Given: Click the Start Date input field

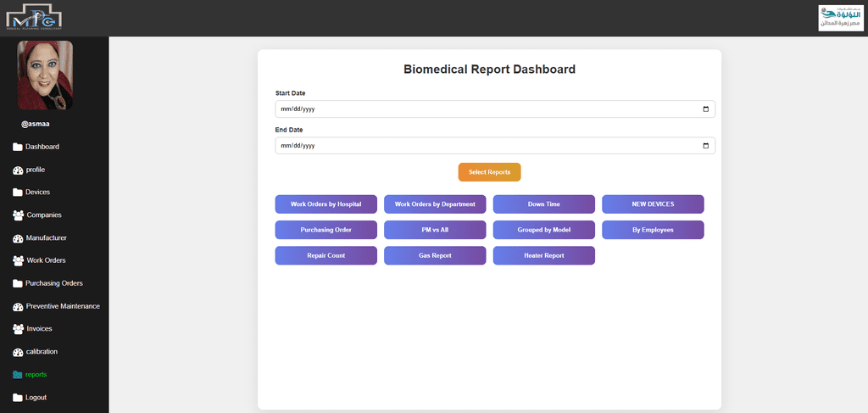Looking at the screenshot, I should pos(483,109).
